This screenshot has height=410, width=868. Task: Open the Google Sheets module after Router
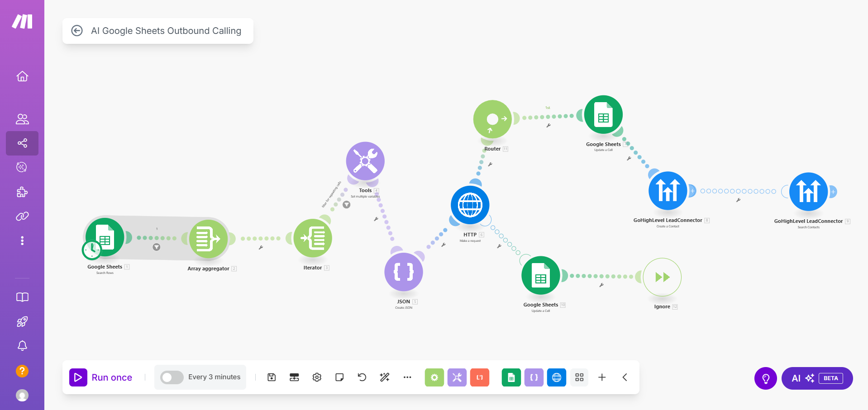(x=603, y=115)
